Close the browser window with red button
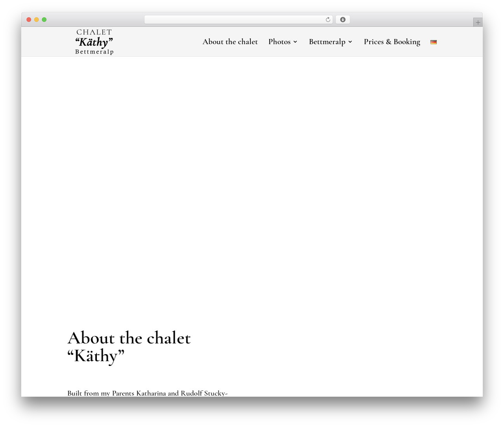This screenshot has width=504, height=427. pyautogui.click(x=29, y=20)
